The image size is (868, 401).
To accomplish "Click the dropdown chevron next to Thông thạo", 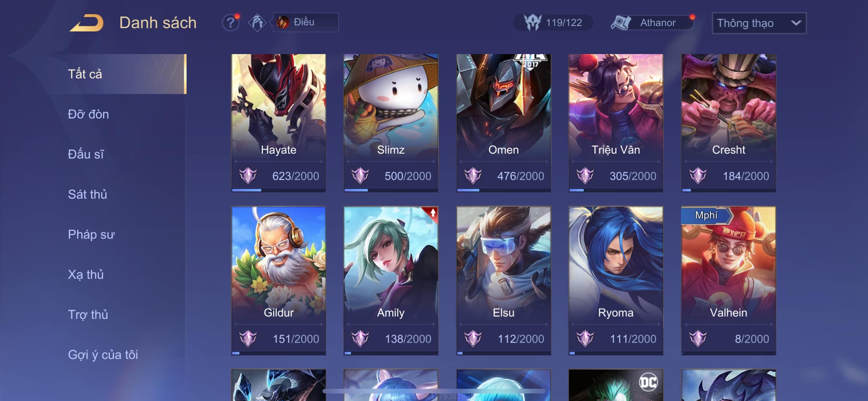I will 796,23.
